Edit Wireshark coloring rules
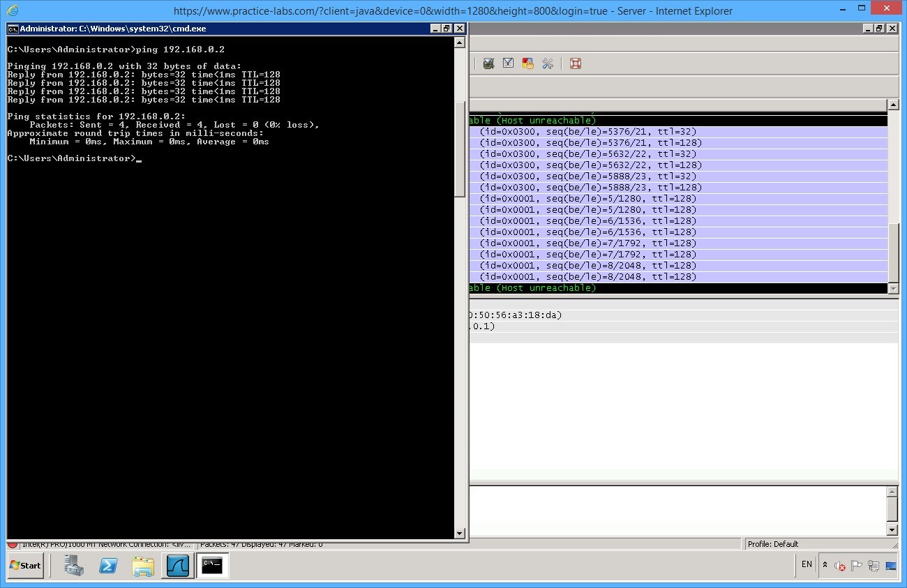This screenshot has width=907, height=588. (x=527, y=63)
